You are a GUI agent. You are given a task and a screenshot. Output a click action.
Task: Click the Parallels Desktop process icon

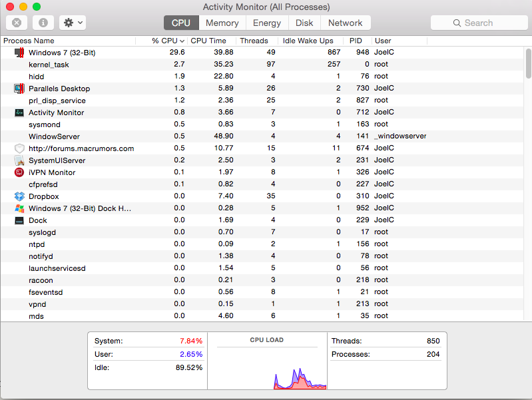[x=19, y=89]
